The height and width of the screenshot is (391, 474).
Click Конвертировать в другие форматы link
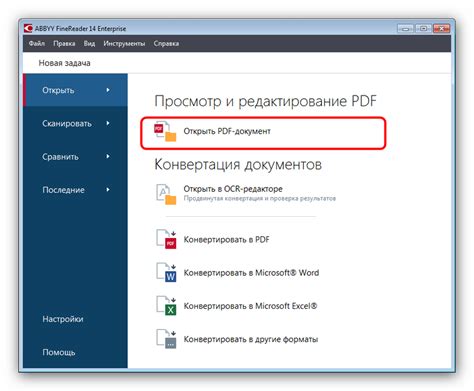click(x=251, y=339)
